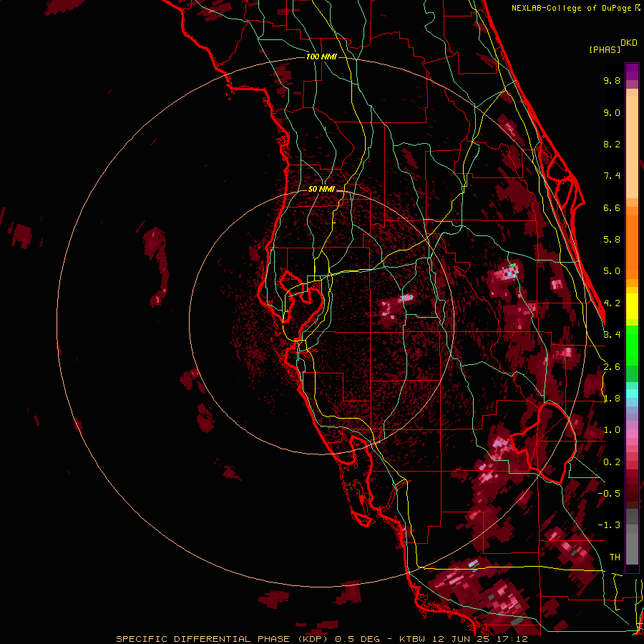Click the yellow band of the color bar
644x644 pixels.
[632, 306]
